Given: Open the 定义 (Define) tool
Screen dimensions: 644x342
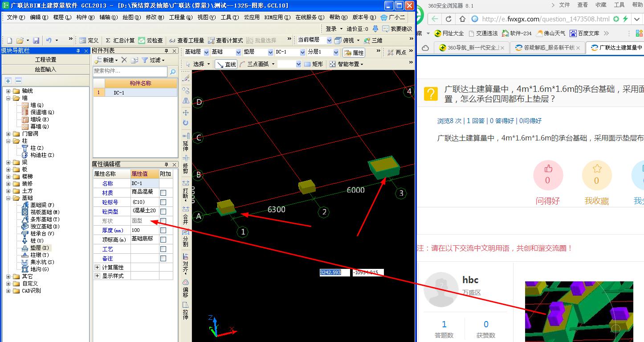Looking at the screenshot, I should 89,40.
